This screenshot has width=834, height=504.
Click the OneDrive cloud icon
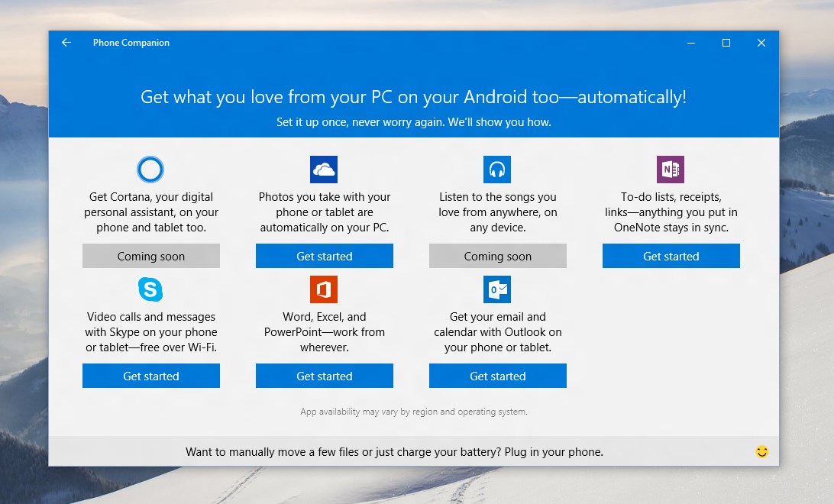coord(324,170)
